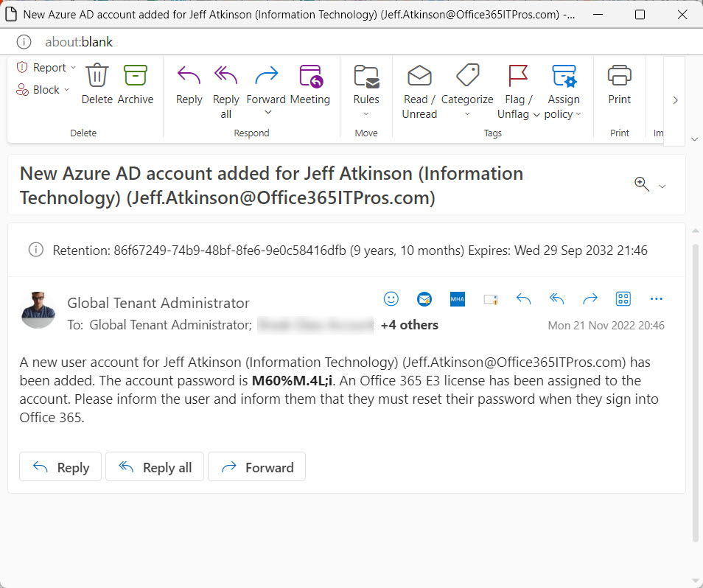This screenshot has width=703, height=588.
Task: Mark as Read / Unread envelope icon
Action: (419, 75)
